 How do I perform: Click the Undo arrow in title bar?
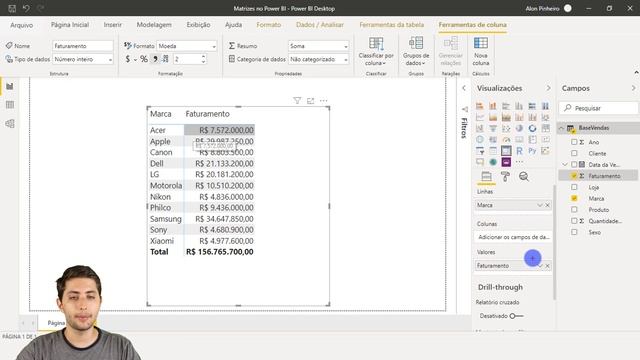click(26, 8)
